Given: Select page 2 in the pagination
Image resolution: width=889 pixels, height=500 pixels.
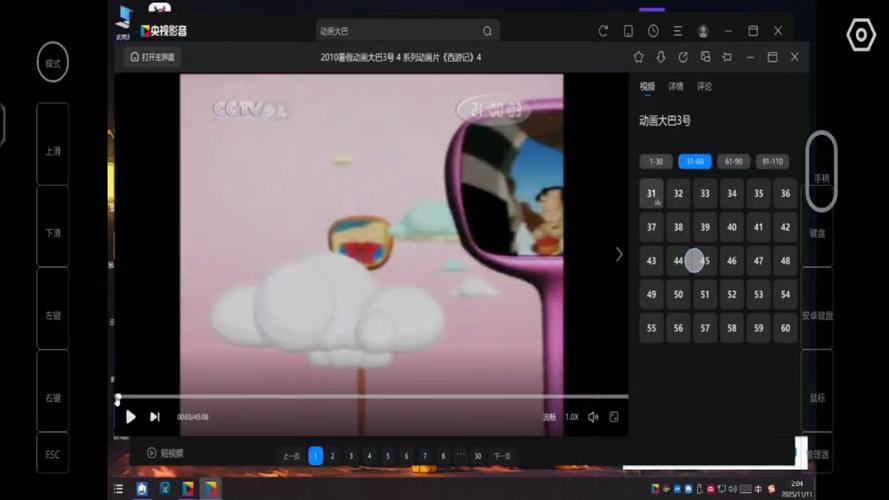Looking at the screenshot, I should point(332,456).
